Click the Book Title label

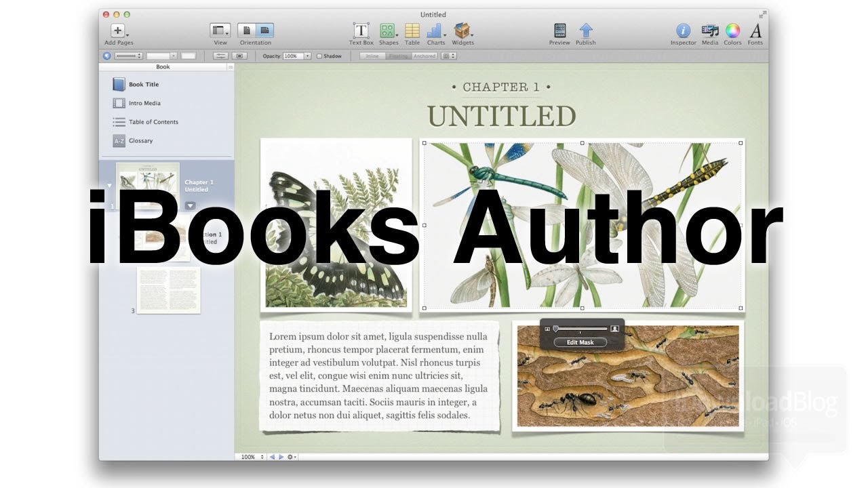(x=144, y=85)
